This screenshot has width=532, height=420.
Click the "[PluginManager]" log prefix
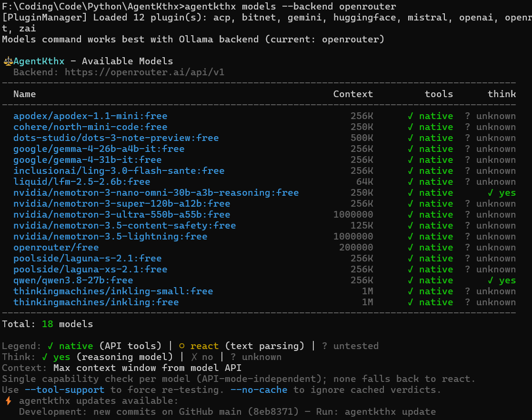44,18
